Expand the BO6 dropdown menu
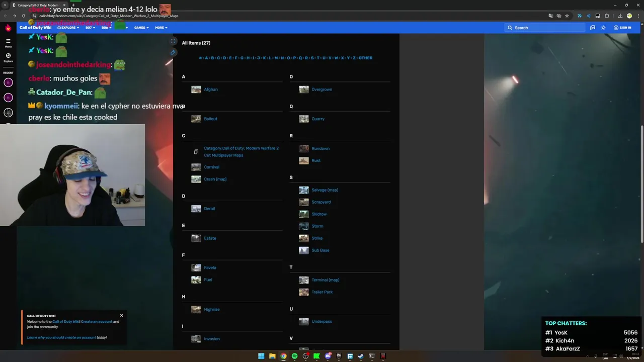Screen dimensions: 644x362 tap(106, 28)
